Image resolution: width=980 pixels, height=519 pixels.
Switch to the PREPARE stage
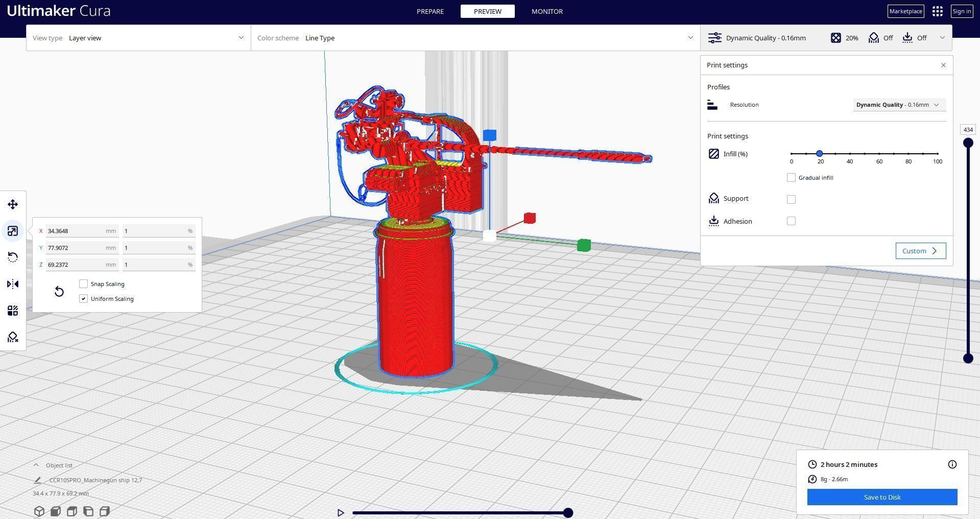coord(430,11)
